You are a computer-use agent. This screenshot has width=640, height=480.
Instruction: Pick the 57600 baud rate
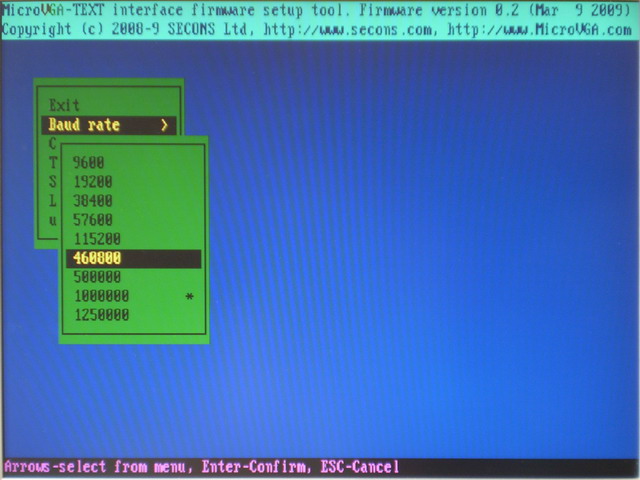click(93, 220)
